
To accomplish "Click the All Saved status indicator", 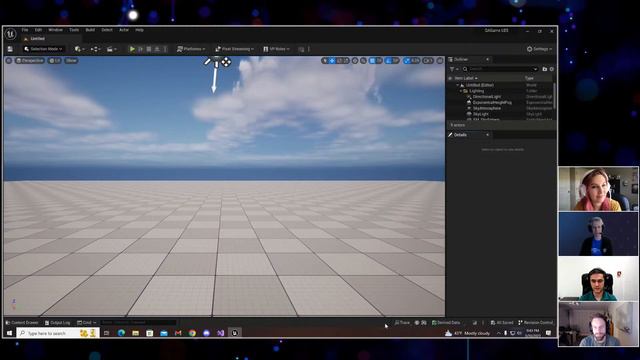I will [502, 322].
